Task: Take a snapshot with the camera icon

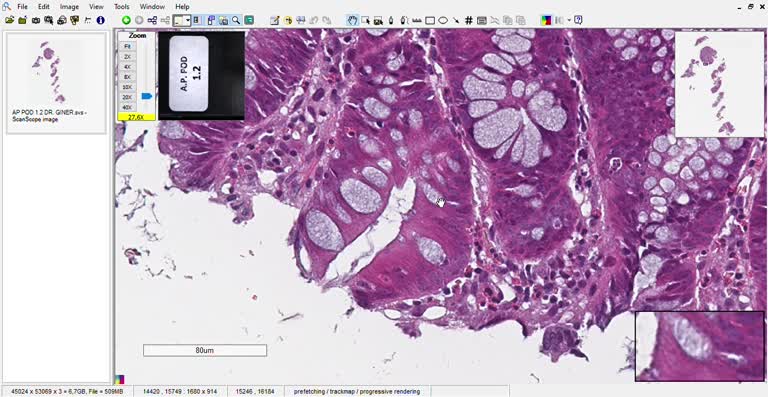Action: coord(36,20)
